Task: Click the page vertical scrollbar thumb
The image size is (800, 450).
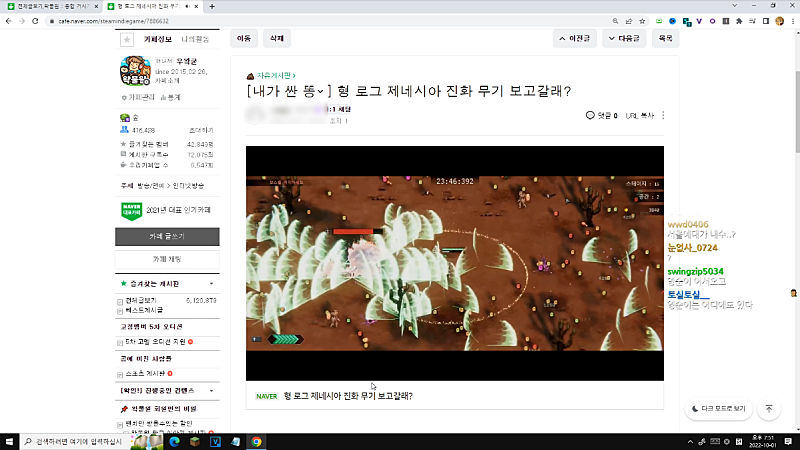Action: pyautogui.click(x=797, y=112)
